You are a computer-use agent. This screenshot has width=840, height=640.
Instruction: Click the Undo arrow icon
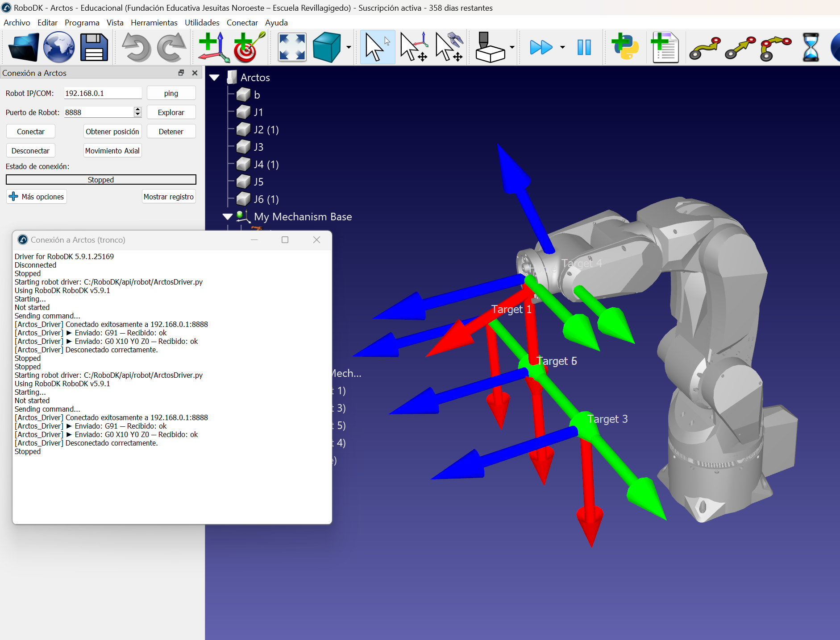(x=136, y=47)
